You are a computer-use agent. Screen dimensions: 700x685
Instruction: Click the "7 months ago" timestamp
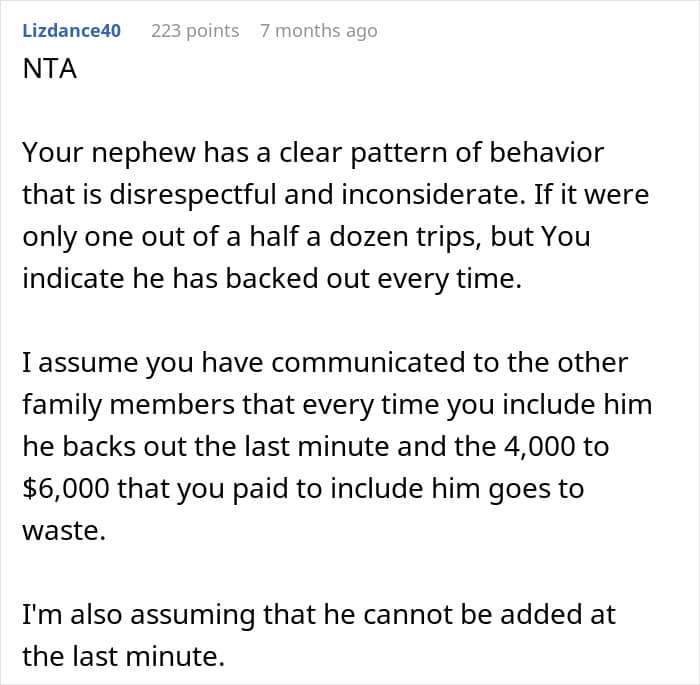318,30
